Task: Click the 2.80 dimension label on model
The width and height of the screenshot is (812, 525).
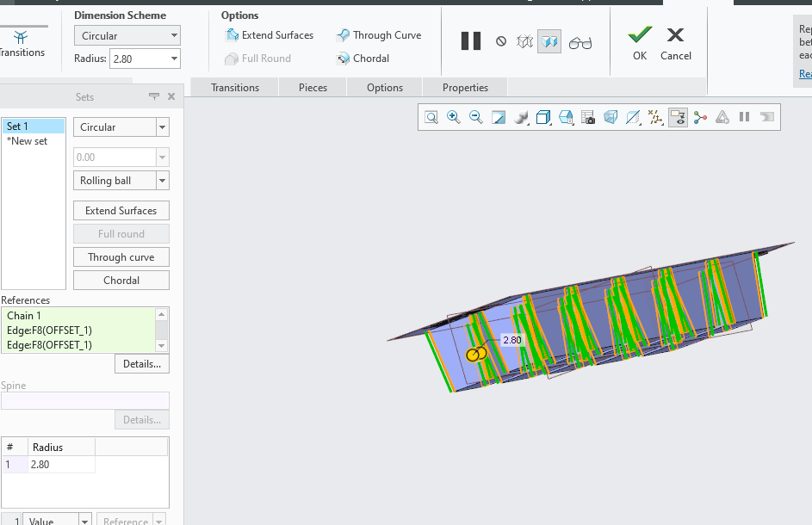Action: [512, 340]
